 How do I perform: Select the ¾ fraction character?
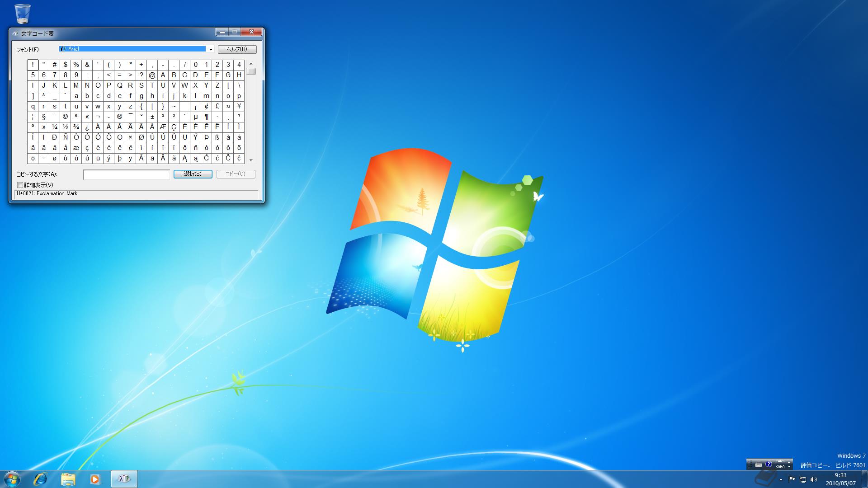coord(76,127)
